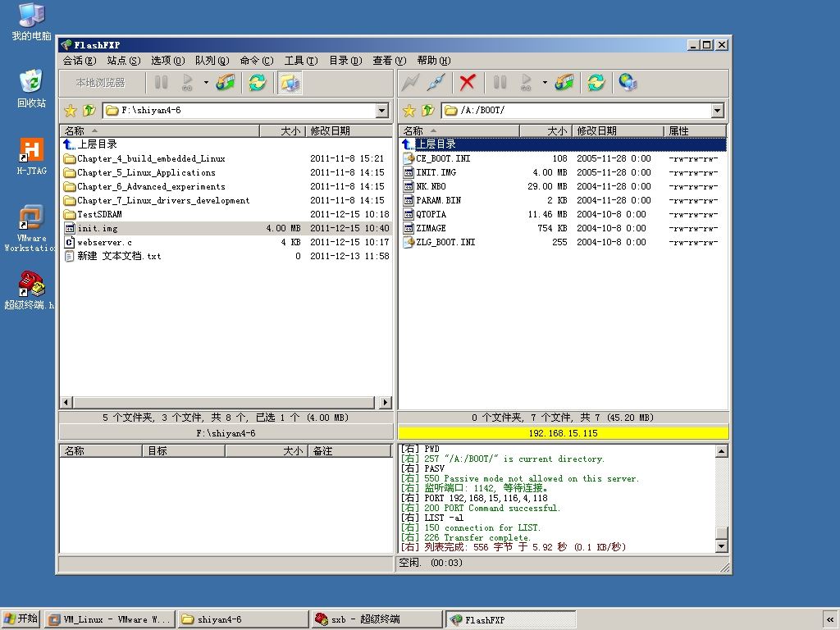Open the 查看(V) menu

pos(390,61)
